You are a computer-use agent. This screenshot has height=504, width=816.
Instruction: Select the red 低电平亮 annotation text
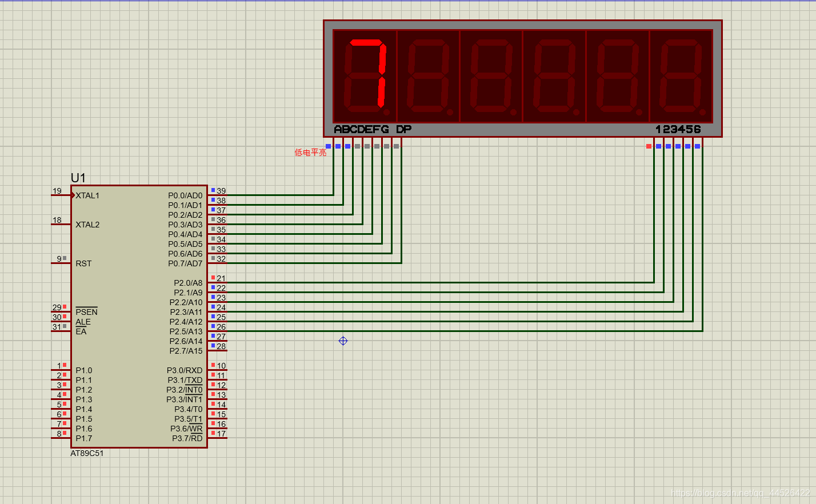(310, 153)
